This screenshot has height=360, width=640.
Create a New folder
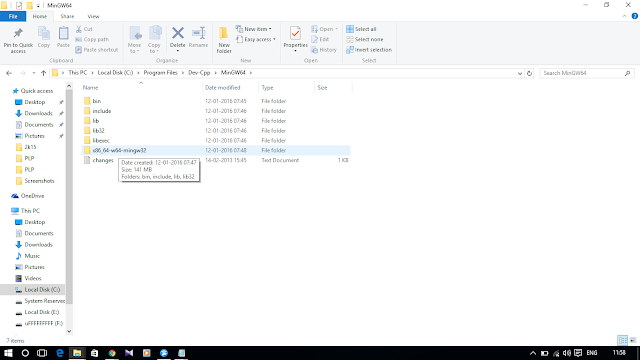point(224,40)
